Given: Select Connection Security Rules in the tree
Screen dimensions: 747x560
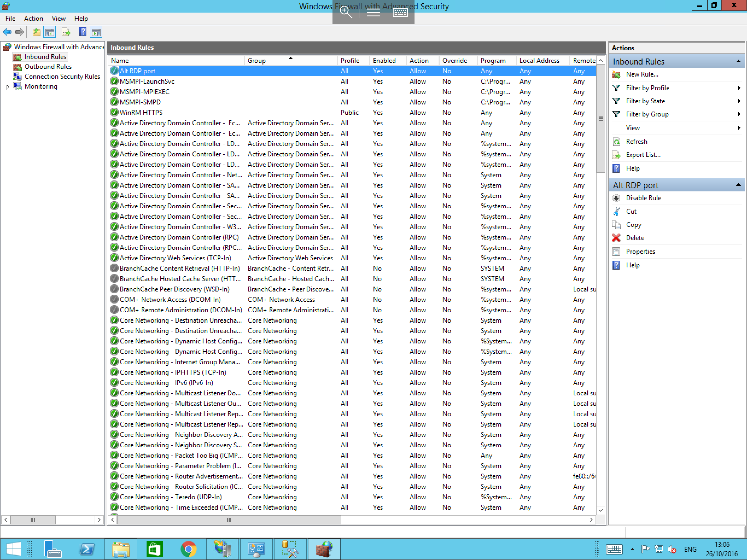Looking at the screenshot, I should [62, 77].
